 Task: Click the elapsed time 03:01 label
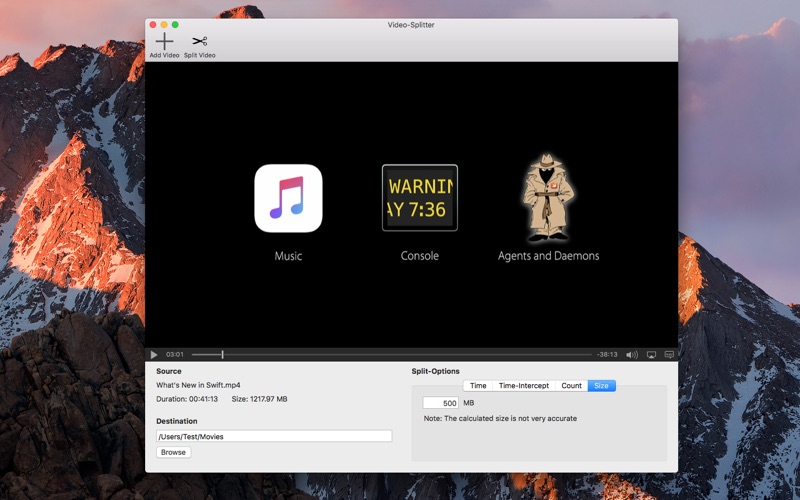(x=174, y=355)
